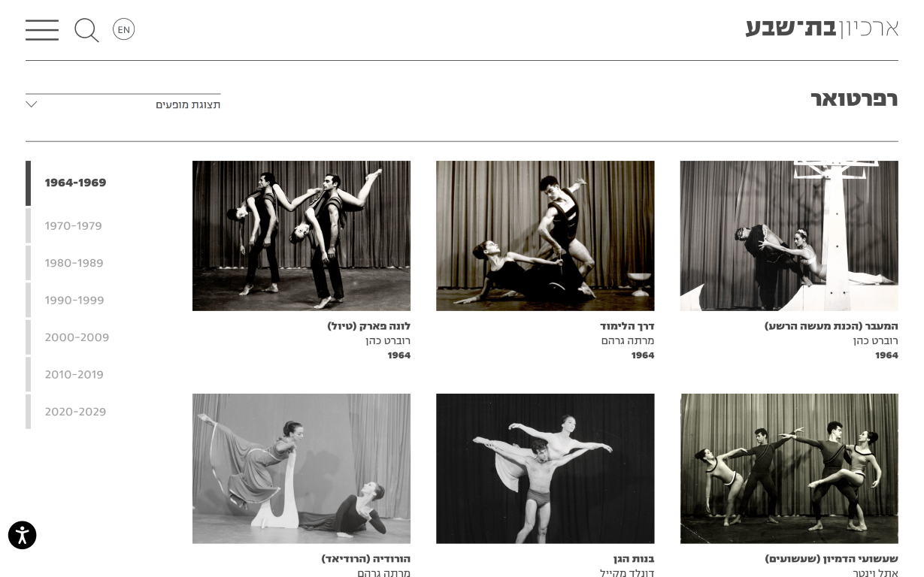Viewport: 924px width, 577px height.
Task: Select the 2000-2009 decade option
Action: (77, 337)
